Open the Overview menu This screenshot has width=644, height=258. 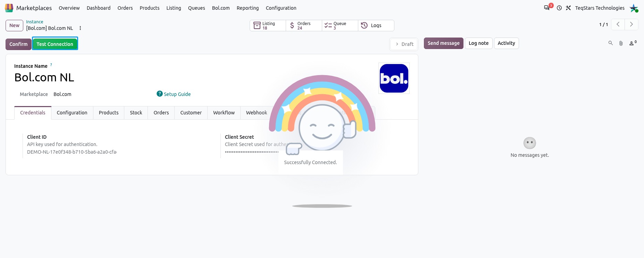coord(69,8)
